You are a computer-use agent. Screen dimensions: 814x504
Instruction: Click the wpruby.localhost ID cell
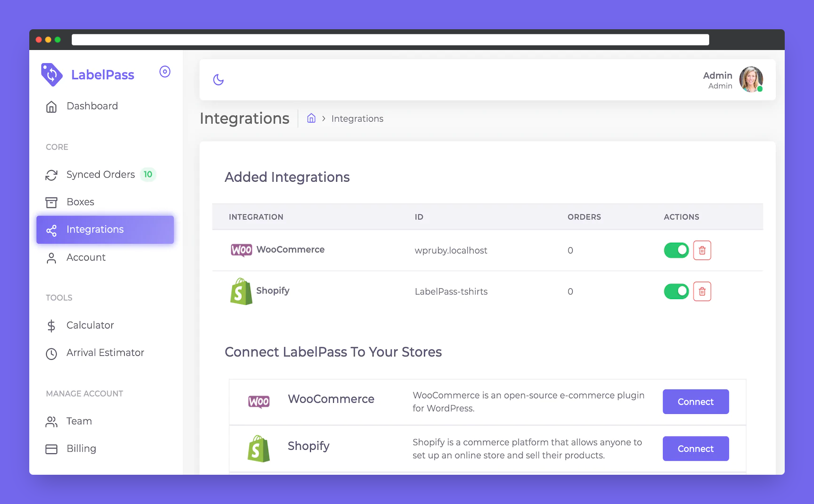[451, 251]
